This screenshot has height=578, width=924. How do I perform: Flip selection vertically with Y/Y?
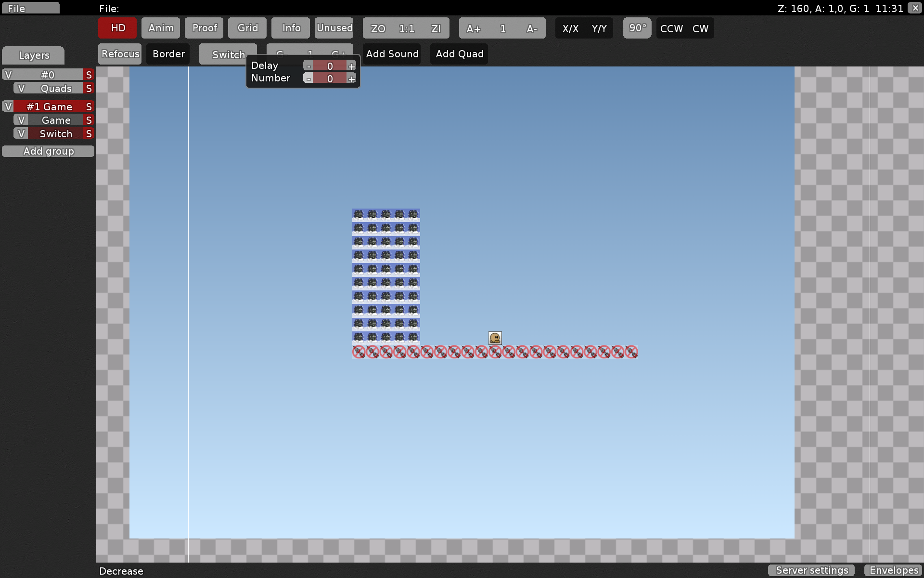[x=599, y=28]
